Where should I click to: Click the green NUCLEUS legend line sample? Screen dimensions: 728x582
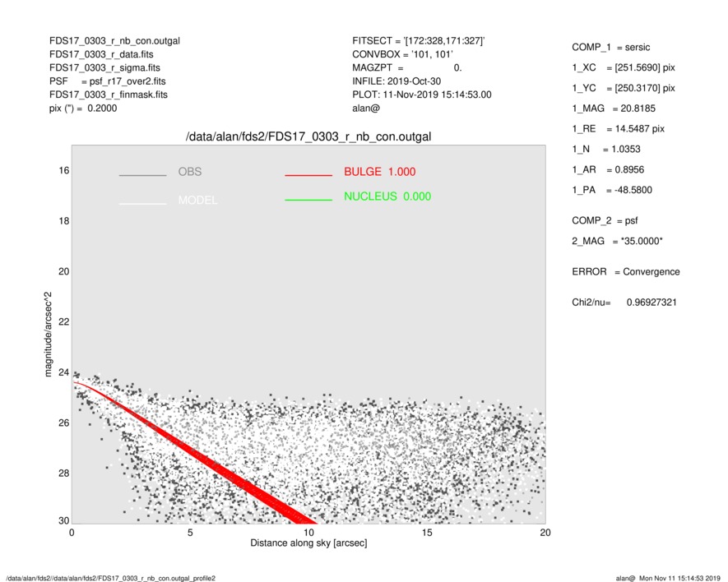pos(308,200)
